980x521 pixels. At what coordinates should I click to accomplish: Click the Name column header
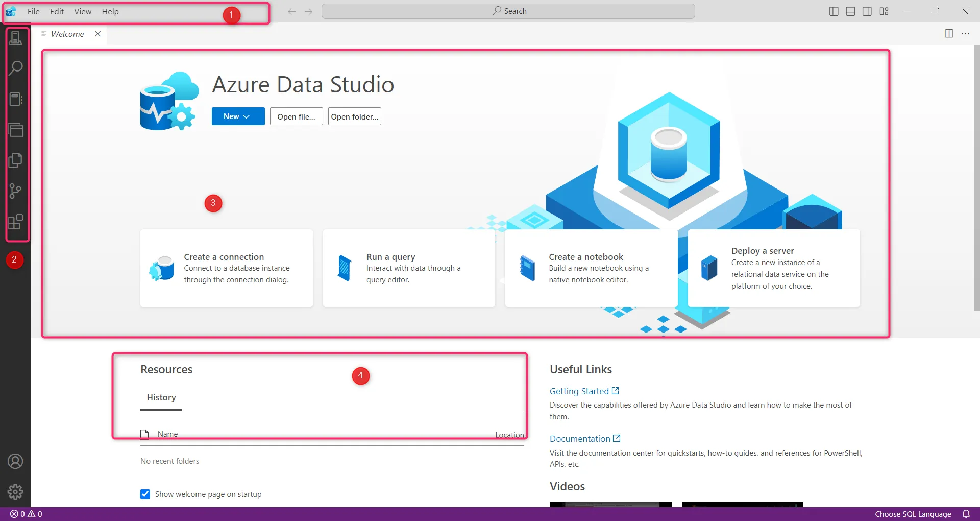(x=167, y=434)
